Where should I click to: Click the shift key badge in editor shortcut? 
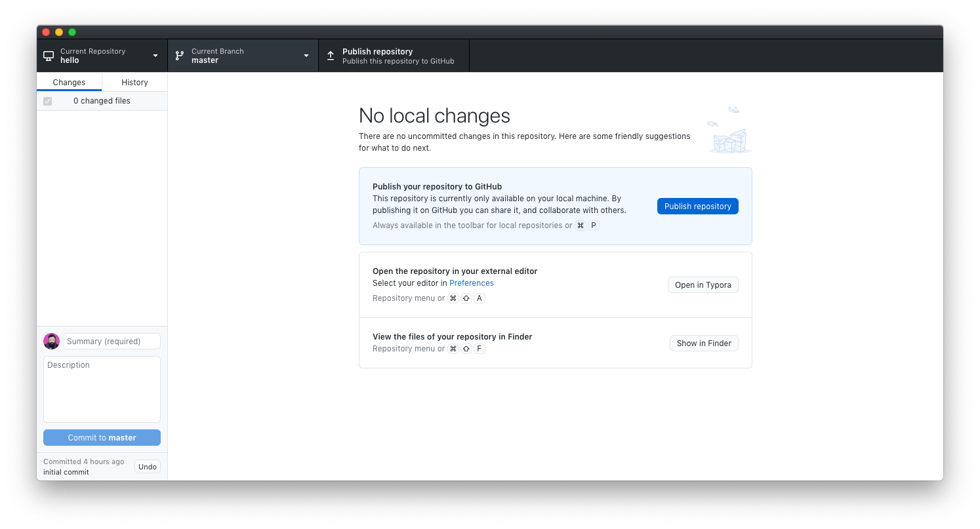(x=466, y=298)
